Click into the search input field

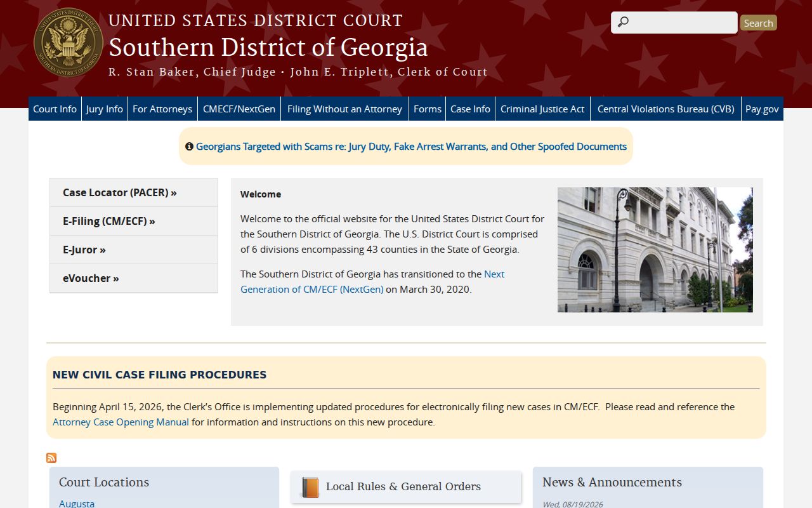click(674, 22)
